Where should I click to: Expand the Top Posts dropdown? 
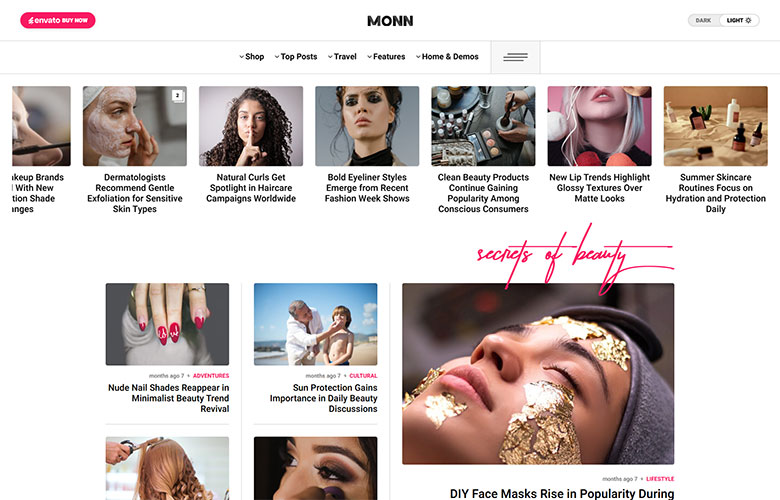[x=295, y=57]
